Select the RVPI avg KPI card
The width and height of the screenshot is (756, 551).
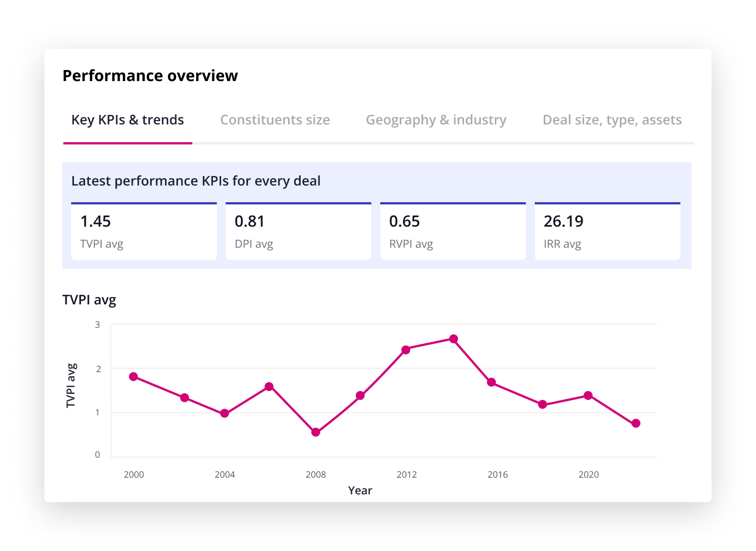453,231
